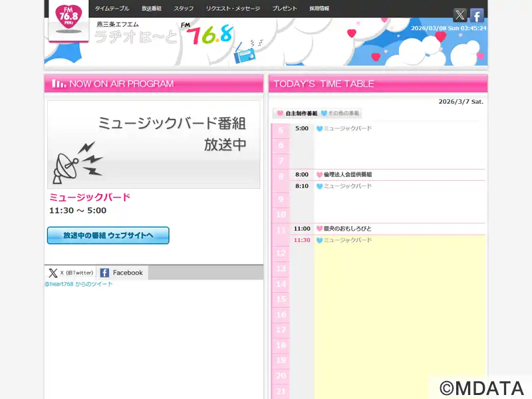Switch to the Facebook tab
This screenshot has width=532, height=399.
pyautogui.click(x=122, y=273)
